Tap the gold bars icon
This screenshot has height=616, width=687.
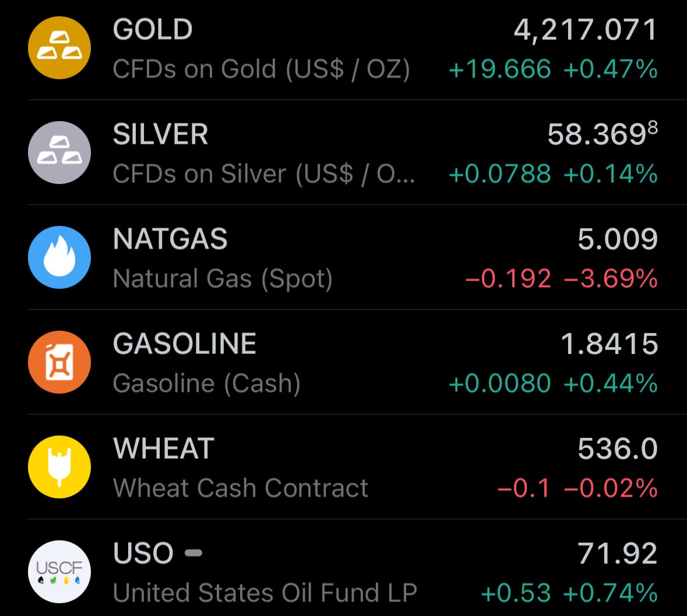point(59,48)
